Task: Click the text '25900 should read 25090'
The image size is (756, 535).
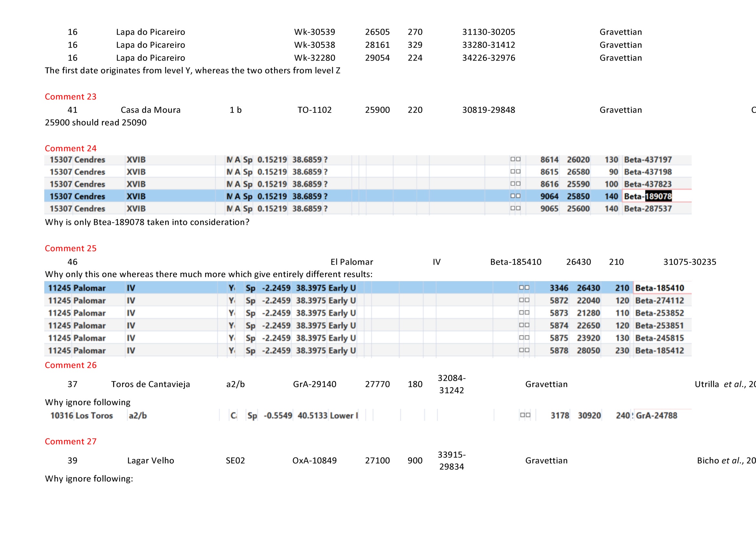Action: 95,123
